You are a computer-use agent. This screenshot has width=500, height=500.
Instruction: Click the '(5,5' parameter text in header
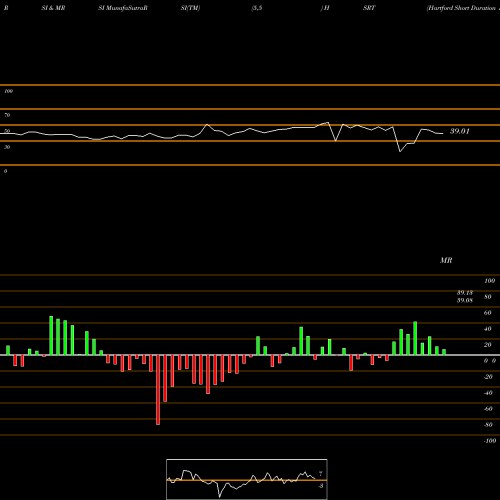(x=257, y=8)
